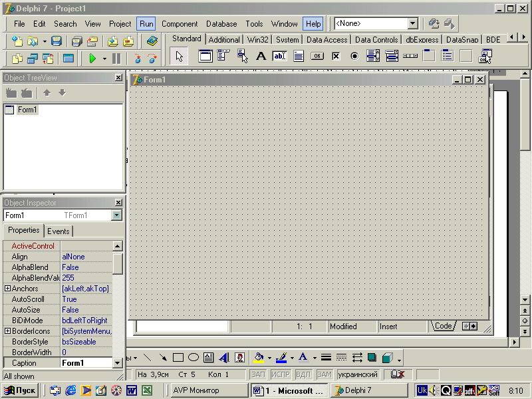Select the Edit component (ab icon)
Viewport: 532px width, 399px height.
pos(279,56)
